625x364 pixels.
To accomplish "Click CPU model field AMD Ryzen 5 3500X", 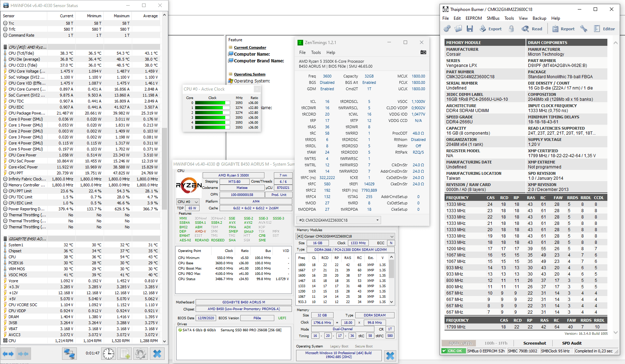I will pos(233,175).
